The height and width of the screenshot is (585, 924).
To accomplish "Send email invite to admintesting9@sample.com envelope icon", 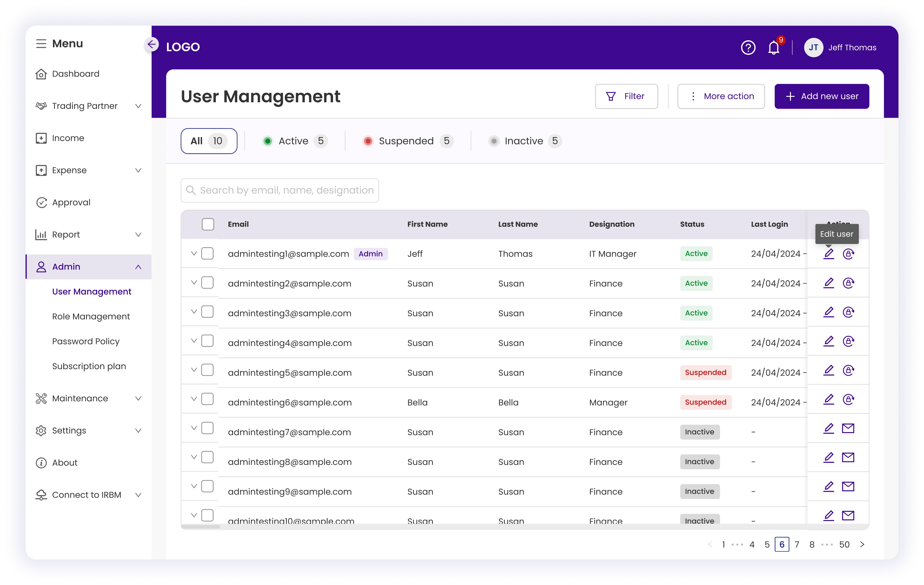I will coord(848,486).
